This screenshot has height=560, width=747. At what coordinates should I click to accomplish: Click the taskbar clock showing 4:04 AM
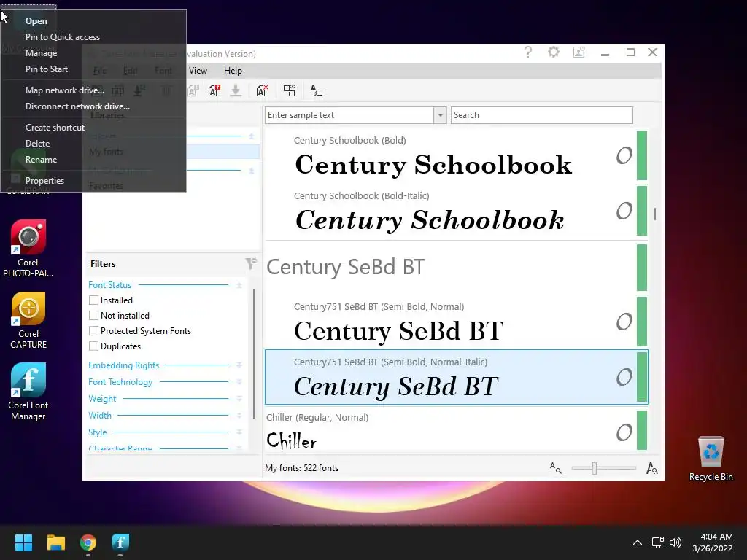click(x=712, y=542)
